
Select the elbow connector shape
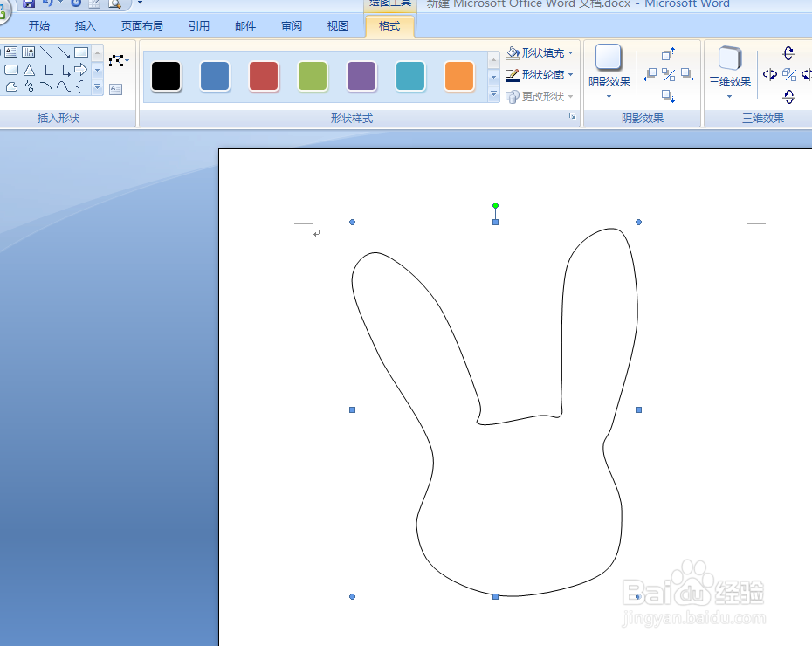[x=46, y=70]
